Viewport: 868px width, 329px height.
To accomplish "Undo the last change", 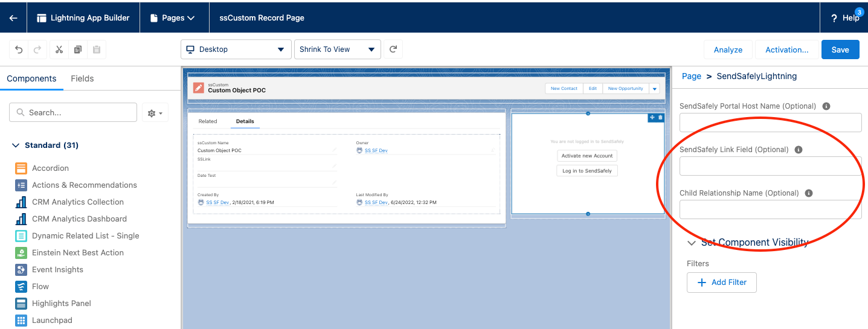I will tap(19, 50).
